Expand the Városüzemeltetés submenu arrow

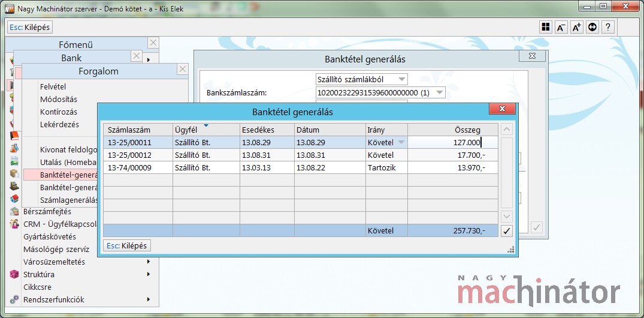[x=148, y=262]
